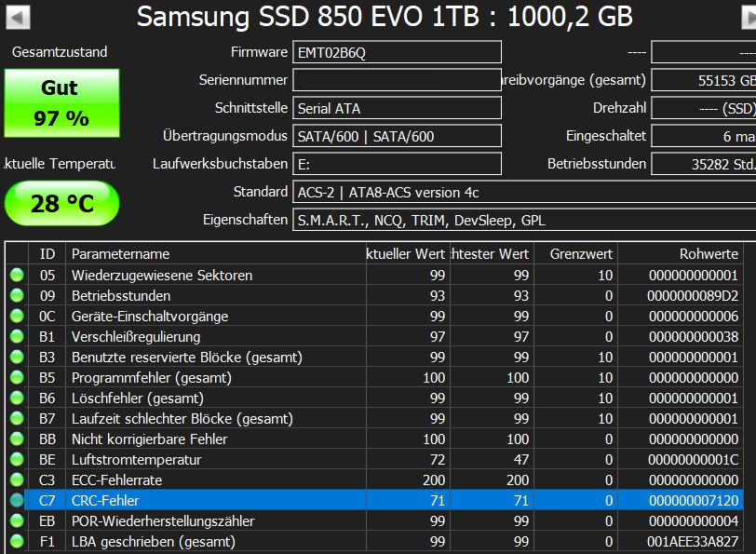The height and width of the screenshot is (554, 756).
Task: Click the status circle for Luftstromtemperatur
Action: tap(17, 460)
